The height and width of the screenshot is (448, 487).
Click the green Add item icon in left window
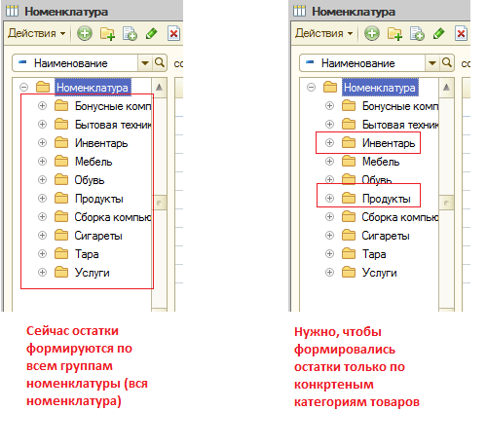pyautogui.click(x=85, y=33)
